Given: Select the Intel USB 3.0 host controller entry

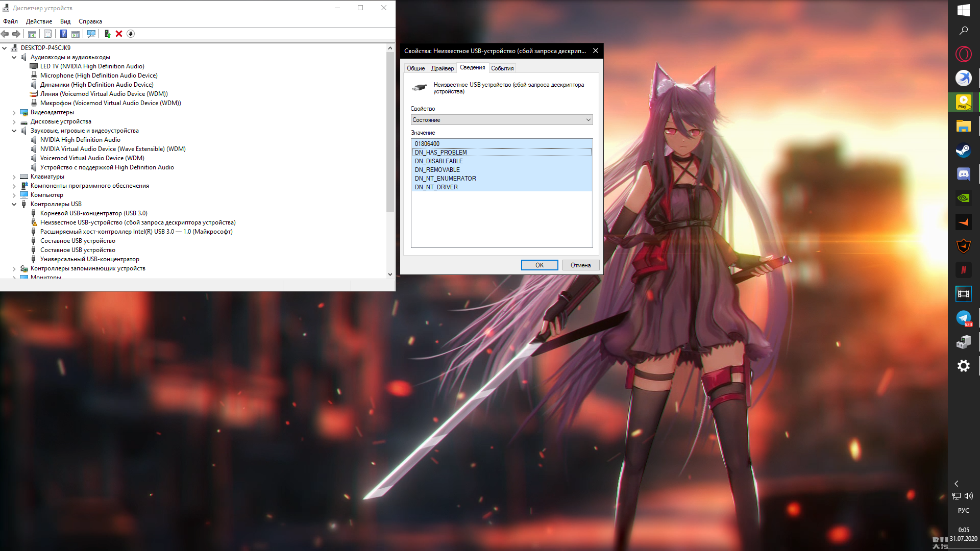Looking at the screenshot, I should click(x=136, y=232).
